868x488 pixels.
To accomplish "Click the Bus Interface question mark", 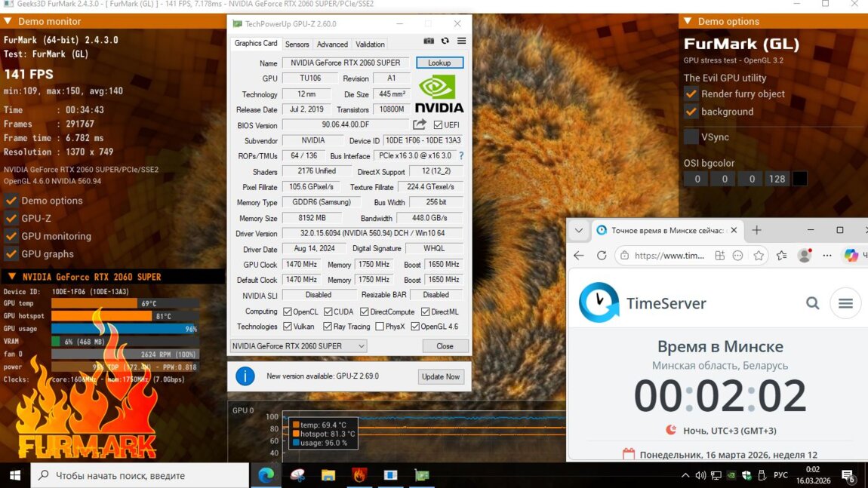I will point(461,156).
